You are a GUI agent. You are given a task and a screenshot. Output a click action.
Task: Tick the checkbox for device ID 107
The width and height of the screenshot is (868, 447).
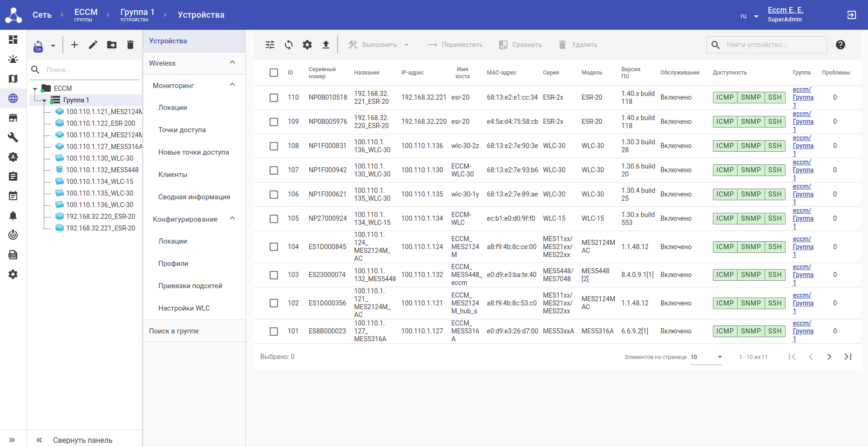point(274,170)
